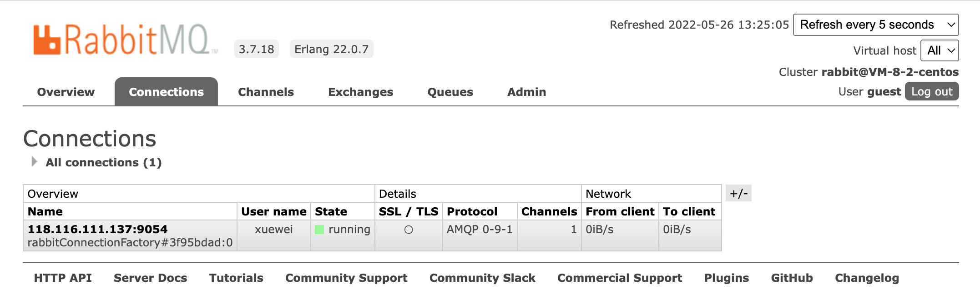
Task: Sort table by State column header
Action: pos(331,211)
